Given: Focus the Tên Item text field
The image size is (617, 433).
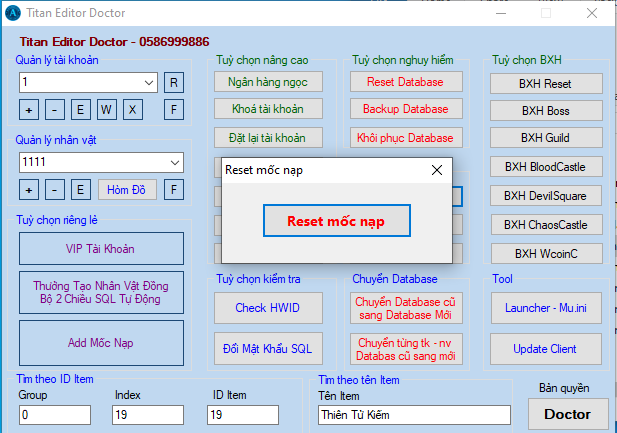Looking at the screenshot, I should point(414,415).
